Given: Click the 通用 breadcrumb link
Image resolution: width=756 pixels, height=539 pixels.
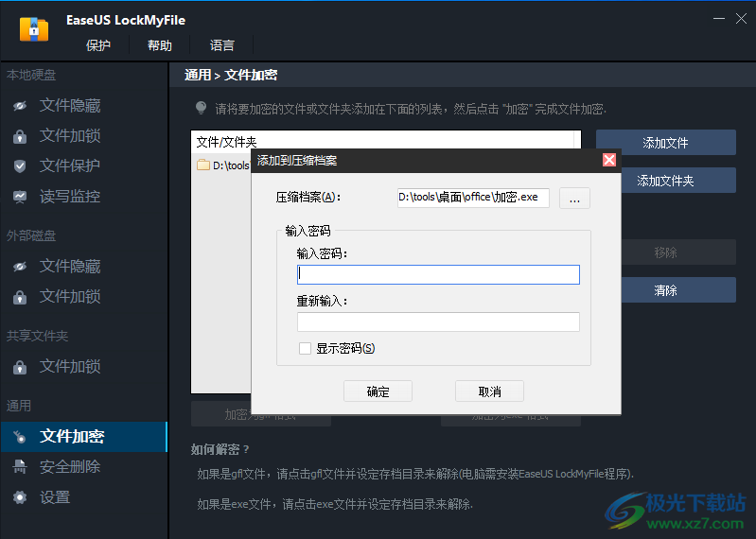Looking at the screenshot, I should [198, 75].
